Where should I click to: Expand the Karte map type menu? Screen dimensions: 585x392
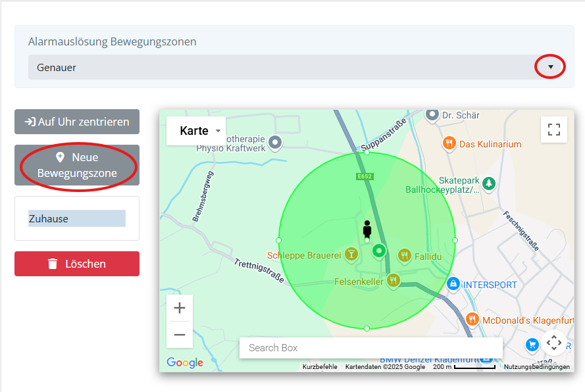196,131
